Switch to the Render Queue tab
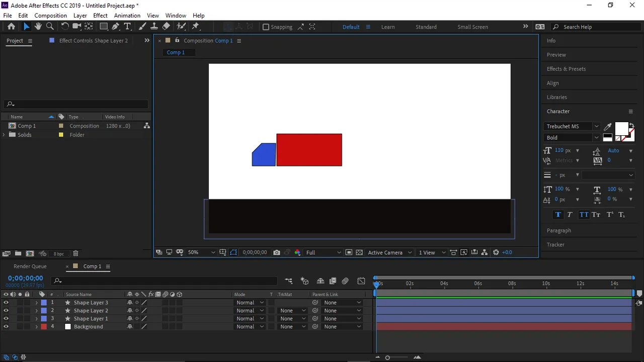The image size is (644, 362). pos(30,266)
